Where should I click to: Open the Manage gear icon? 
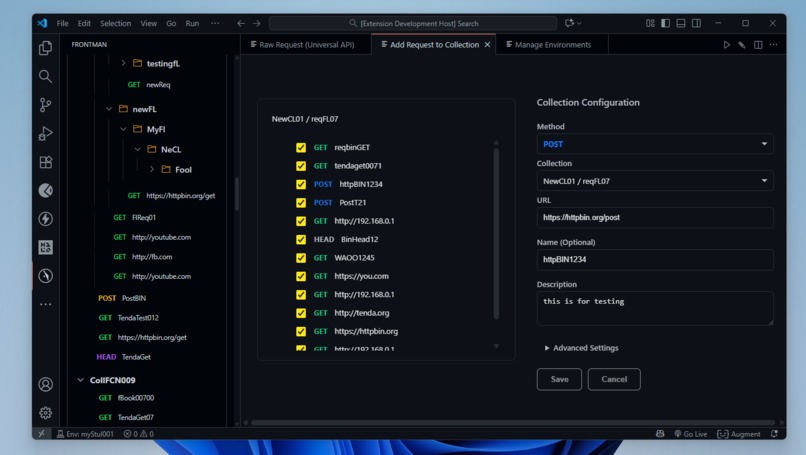pyautogui.click(x=45, y=413)
